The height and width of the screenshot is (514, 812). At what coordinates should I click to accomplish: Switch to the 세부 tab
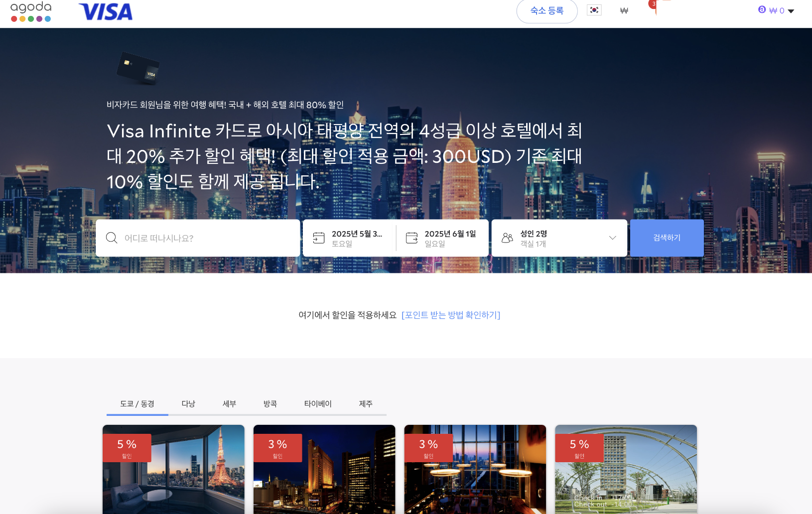[x=229, y=403]
